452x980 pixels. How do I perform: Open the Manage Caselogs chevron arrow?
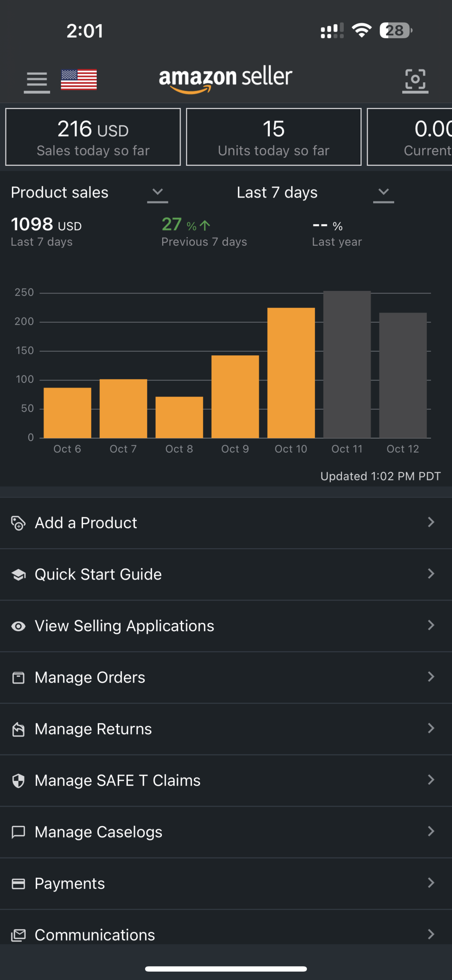point(431,831)
